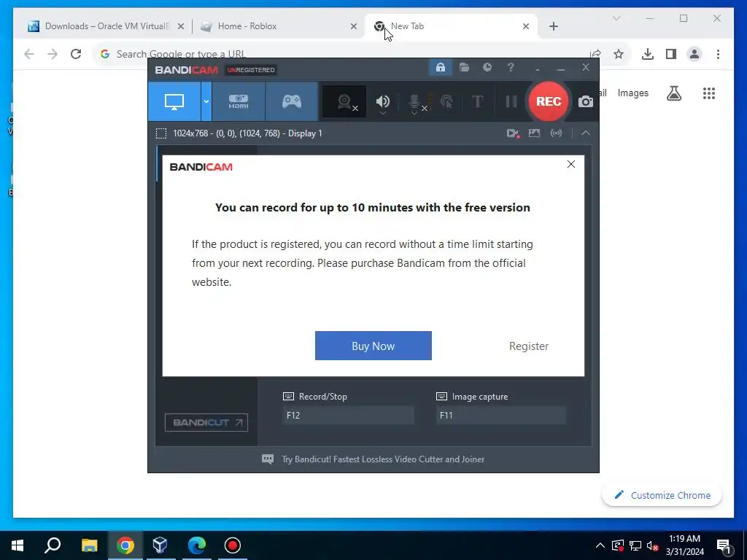Image resolution: width=747 pixels, height=560 pixels.
Task: Open a new Chrome tab with plus
Action: pyautogui.click(x=553, y=26)
